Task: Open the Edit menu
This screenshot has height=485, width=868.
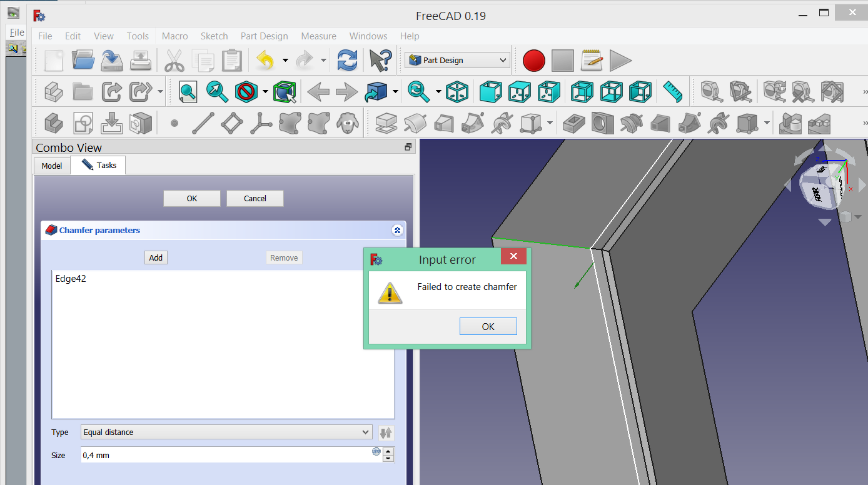Action: 73,36
